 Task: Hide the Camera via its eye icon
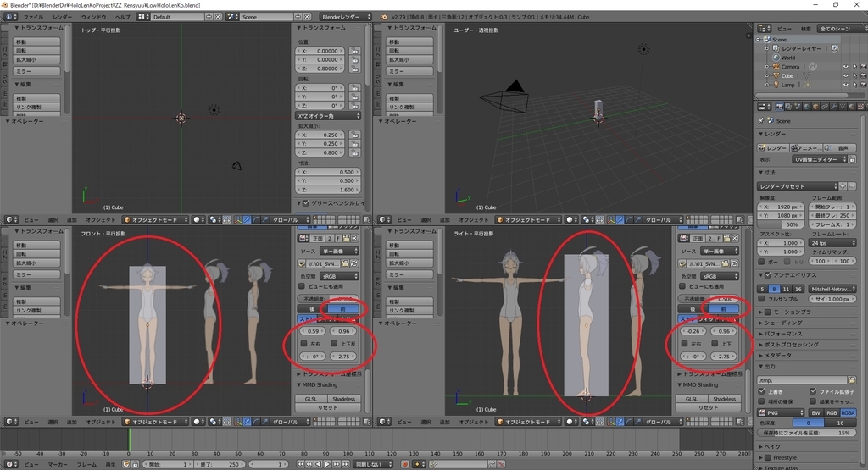click(846, 66)
